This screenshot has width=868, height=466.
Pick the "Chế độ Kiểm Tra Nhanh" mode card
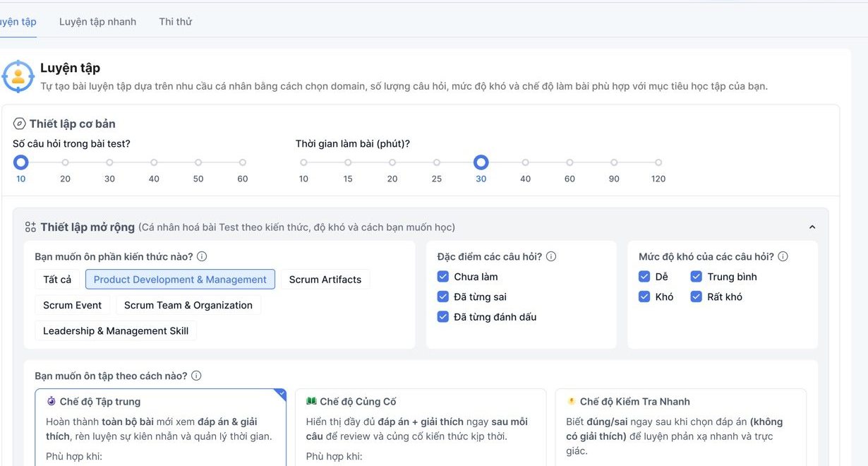681,427
